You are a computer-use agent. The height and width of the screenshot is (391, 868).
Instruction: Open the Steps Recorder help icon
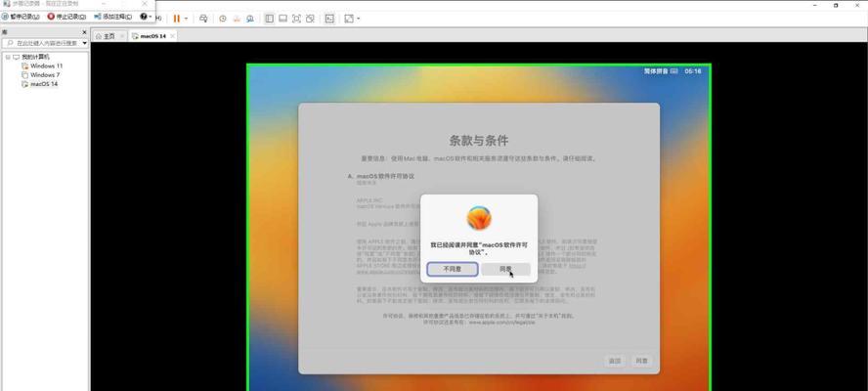(x=144, y=17)
